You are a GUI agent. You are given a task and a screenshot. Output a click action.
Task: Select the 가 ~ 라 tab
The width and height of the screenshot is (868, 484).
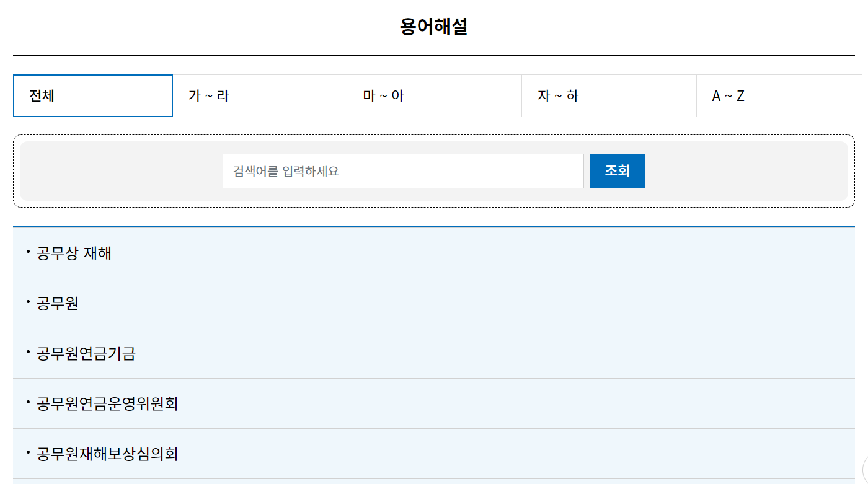[x=259, y=95]
